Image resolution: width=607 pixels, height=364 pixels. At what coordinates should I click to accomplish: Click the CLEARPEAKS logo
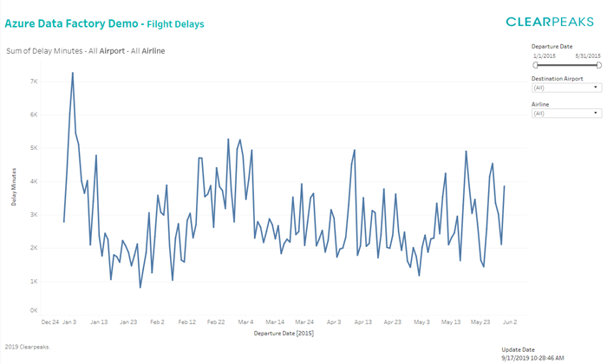tap(549, 22)
